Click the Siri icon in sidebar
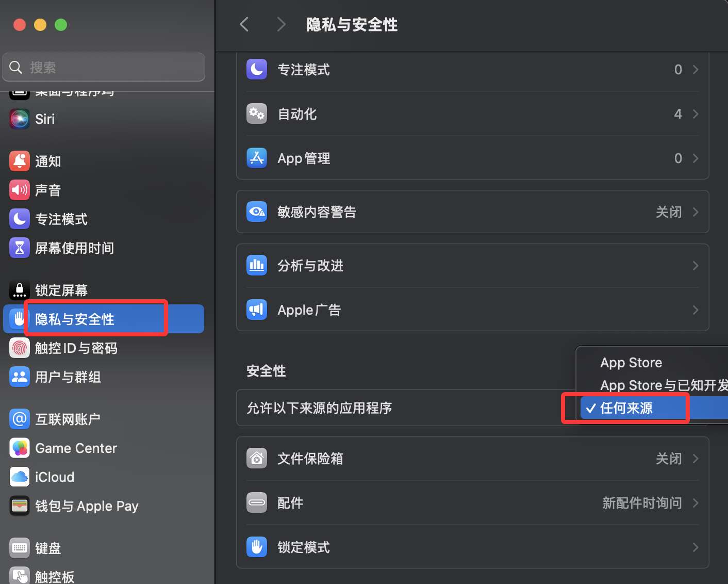728x584 pixels. [x=20, y=119]
